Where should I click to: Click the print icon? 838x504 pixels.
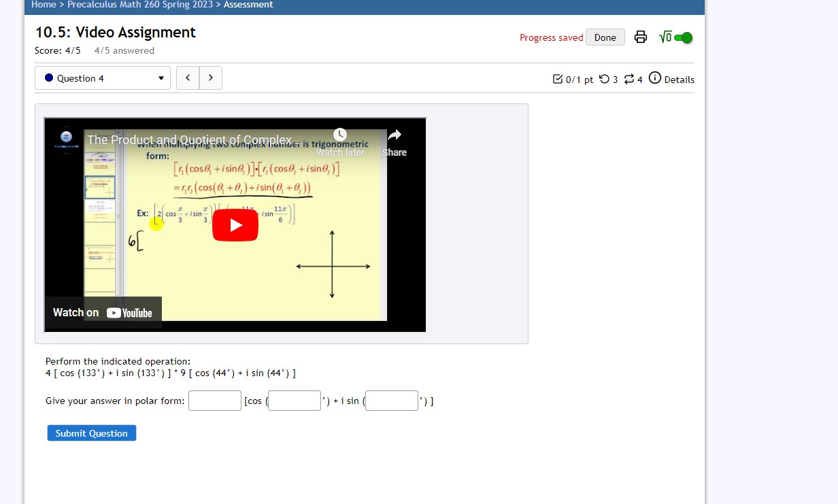click(640, 37)
